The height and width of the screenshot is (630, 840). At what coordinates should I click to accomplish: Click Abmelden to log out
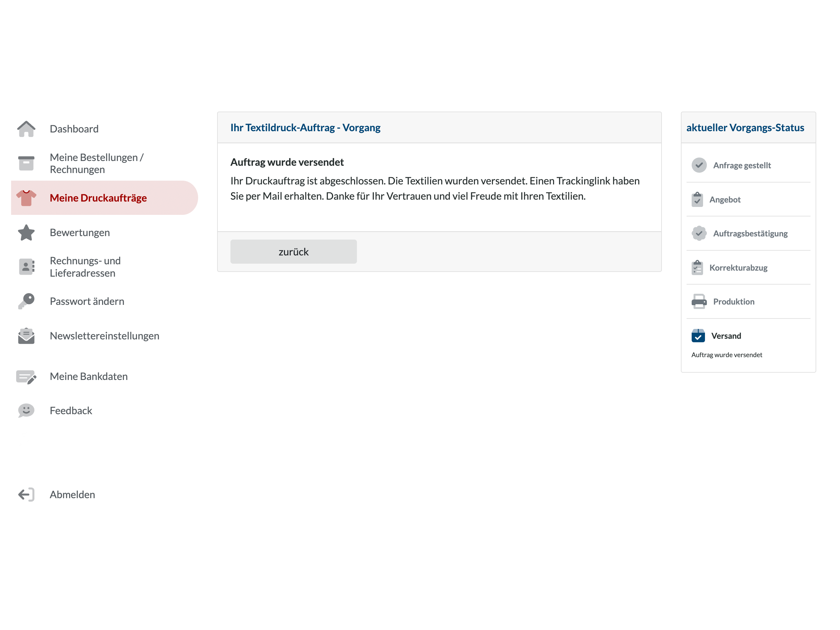pyautogui.click(x=104, y=494)
